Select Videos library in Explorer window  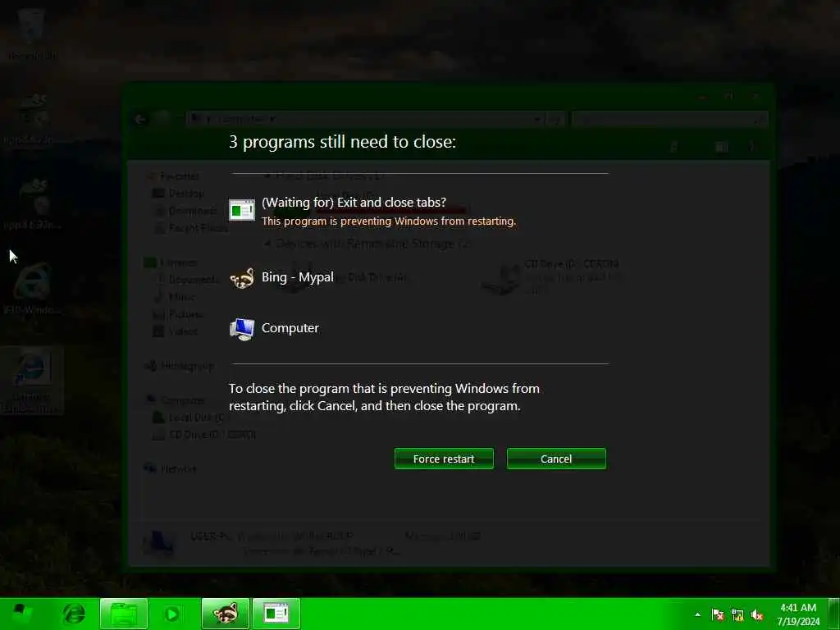coord(176,331)
